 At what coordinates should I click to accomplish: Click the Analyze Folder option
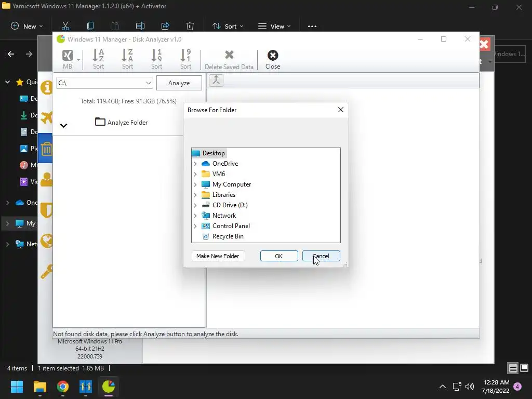pyautogui.click(x=122, y=122)
